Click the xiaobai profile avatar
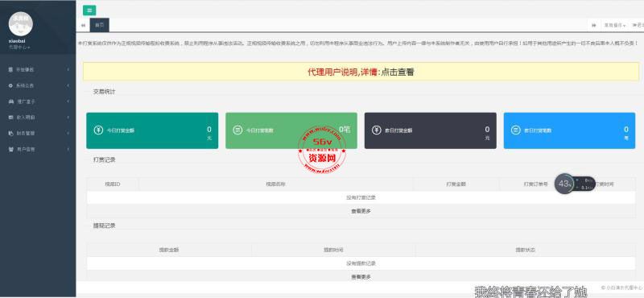The width and height of the screenshot is (644, 298). tap(21, 23)
